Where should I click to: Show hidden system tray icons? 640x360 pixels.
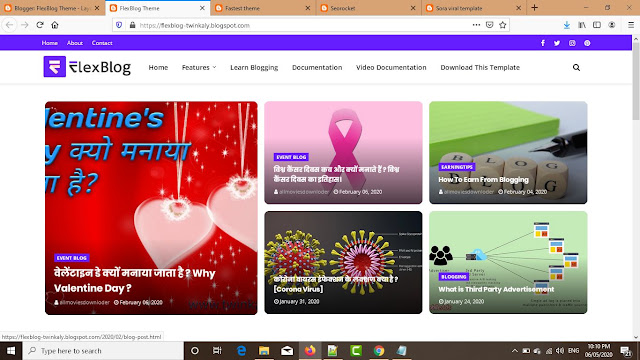coord(515,351)
